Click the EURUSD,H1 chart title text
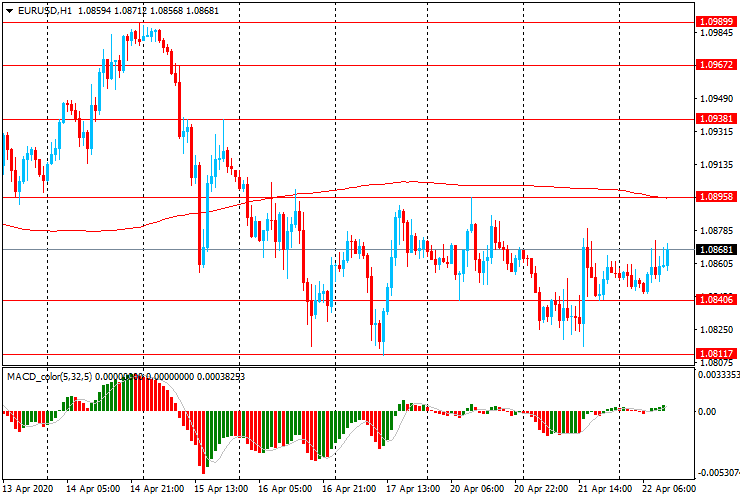This screenshot has width=740, height=500. (45, 11)
